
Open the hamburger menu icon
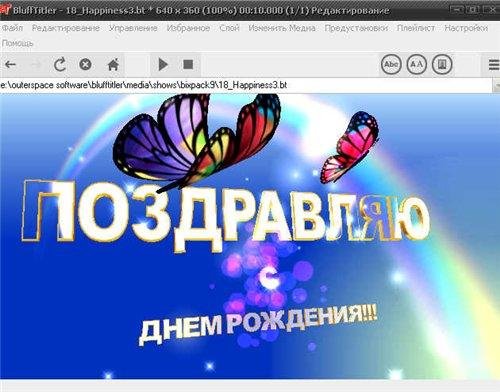pyautogui.click(x=494, y=64)
